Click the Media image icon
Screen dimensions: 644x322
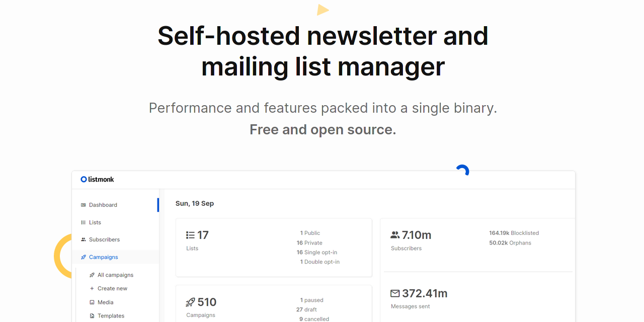[x=92, y=302]
